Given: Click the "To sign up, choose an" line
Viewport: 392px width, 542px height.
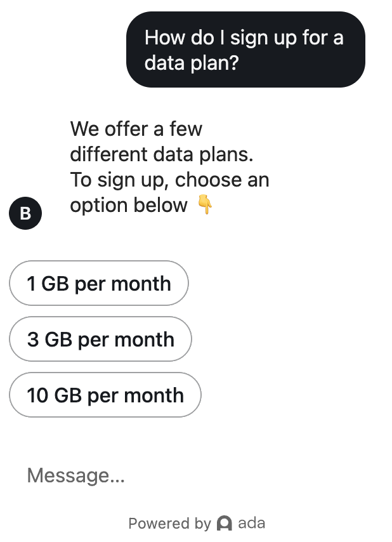Looking at the screenshot, I should 169,180.
